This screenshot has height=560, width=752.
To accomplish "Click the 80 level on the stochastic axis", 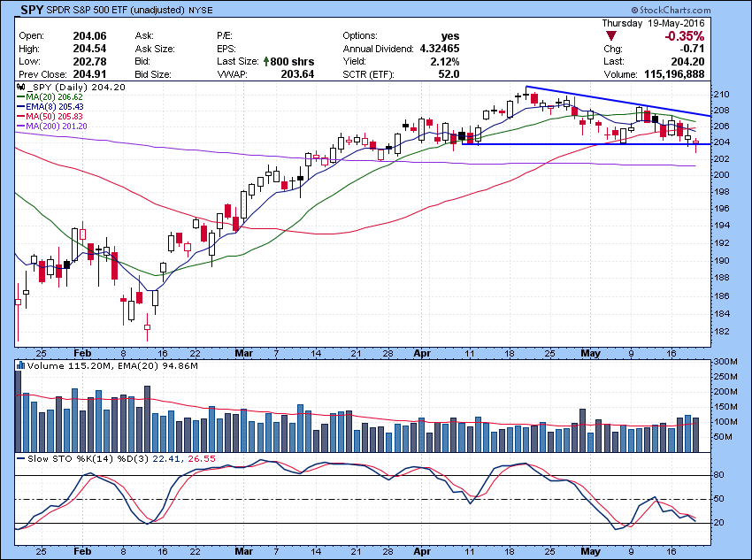I will (x=719, y=475).
